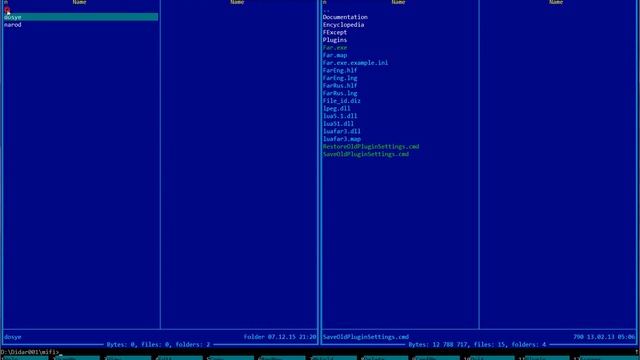Open the Documentation folder
Image resolution: width=640 pixels, height=360 pixels.
point(345,17)
